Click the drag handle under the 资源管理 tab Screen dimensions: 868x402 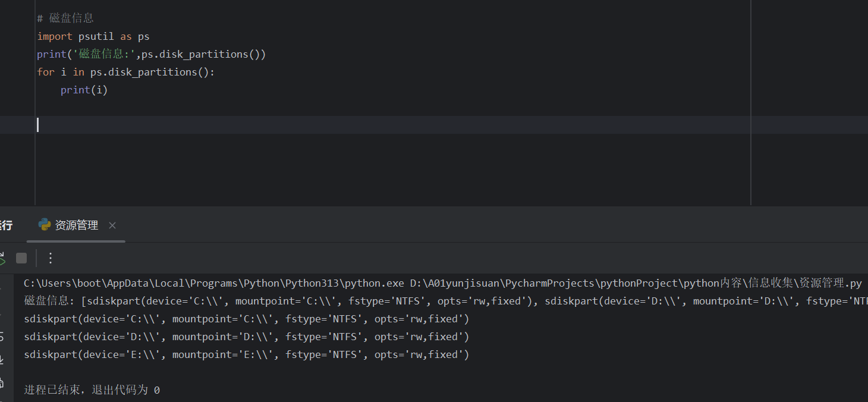coord(75,241)
